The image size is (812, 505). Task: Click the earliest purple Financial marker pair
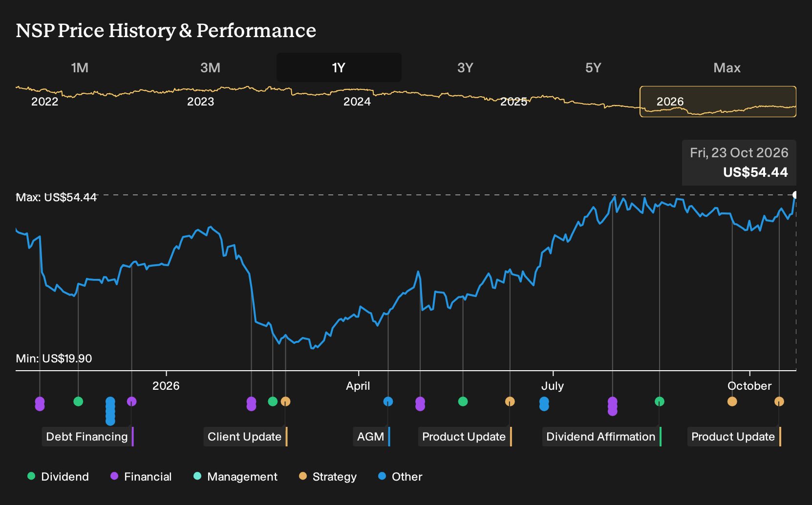40,404
